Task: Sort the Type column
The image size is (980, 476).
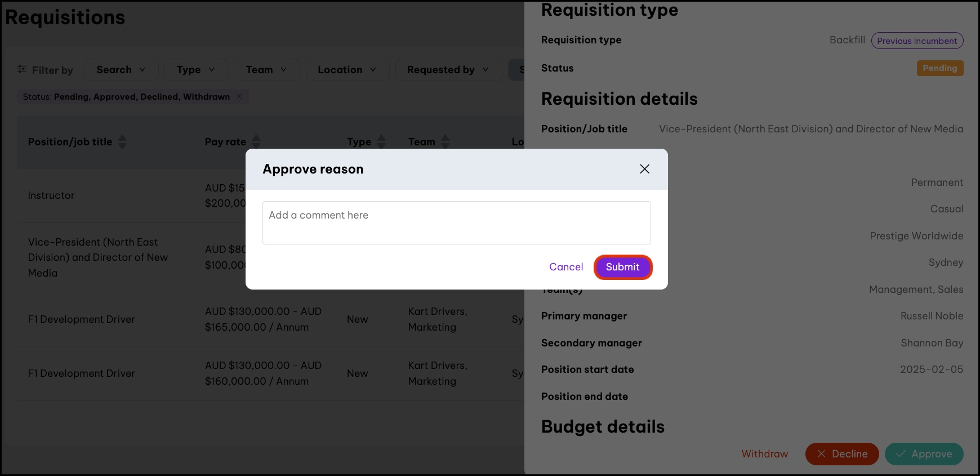Action: coord(381,142)
